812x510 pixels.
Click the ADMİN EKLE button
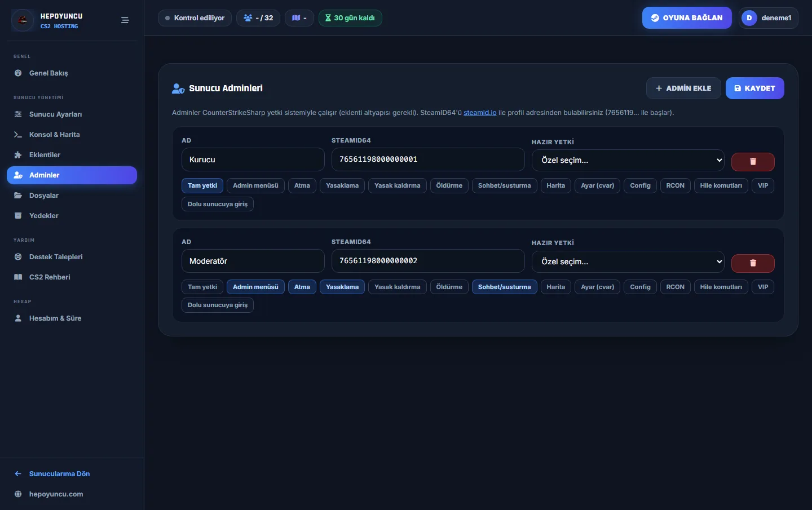pyautogui.click(x=683, y=88)
